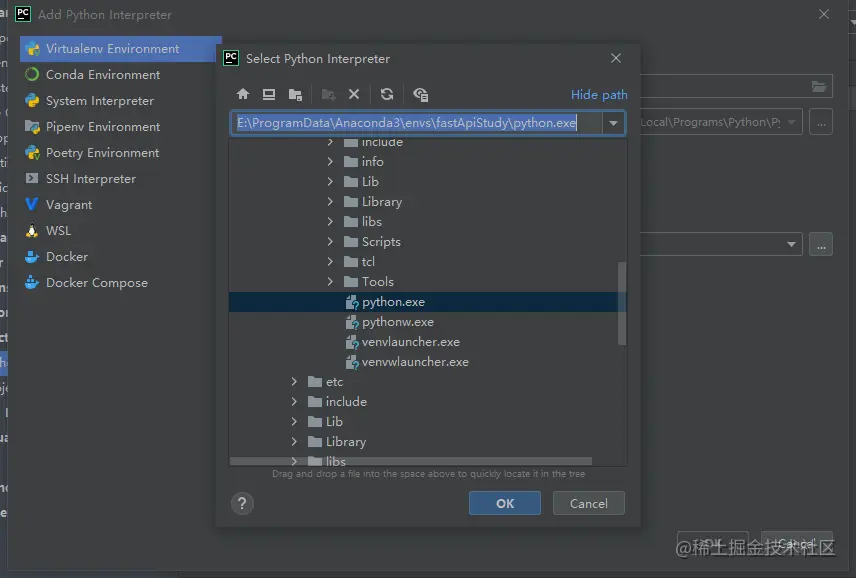Close the Select Python Interpreter dialog
This screenshot has width=856, height=578.
[616, 58]
